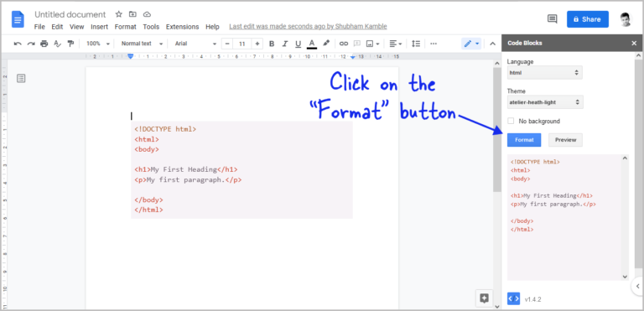Toggle Underline formatting

pos(299,44)
